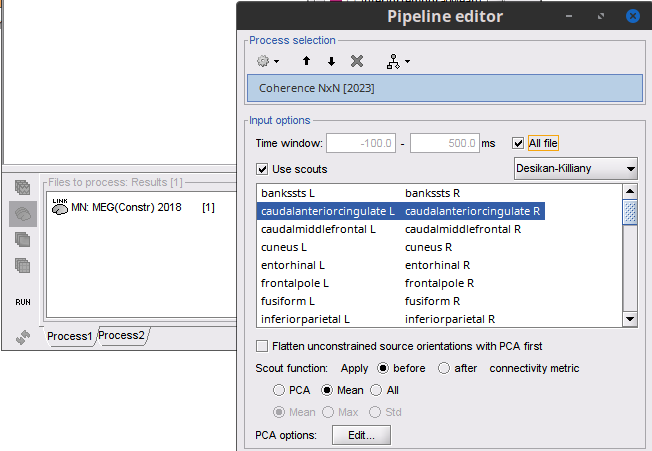
Task: Move selected process up in pipeline
Action: [x=307, y=61]
